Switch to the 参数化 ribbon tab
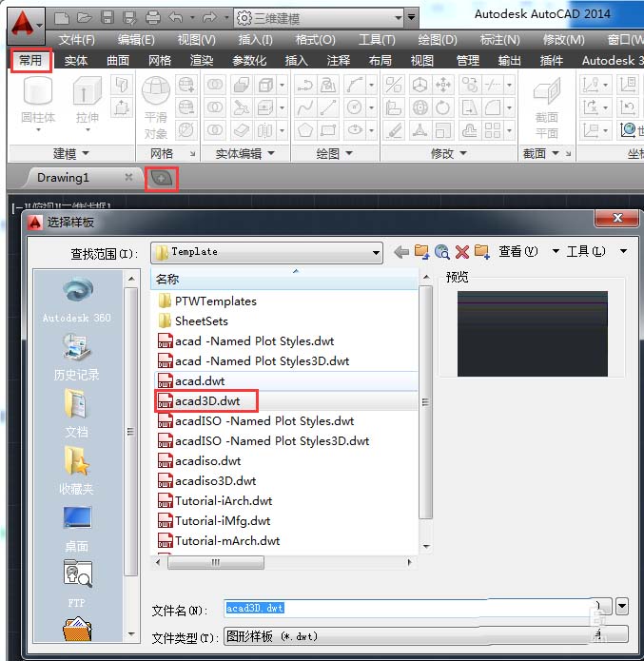 click(x=249, y=61)
